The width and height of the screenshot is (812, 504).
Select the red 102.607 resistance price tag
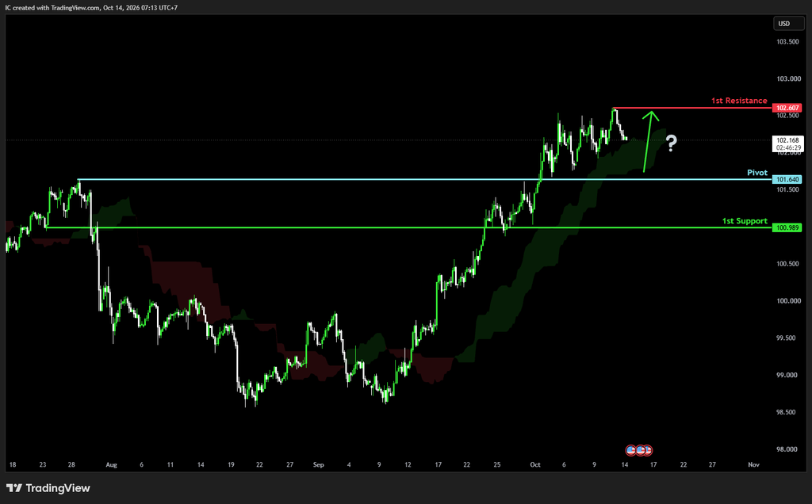coord(787,108)
